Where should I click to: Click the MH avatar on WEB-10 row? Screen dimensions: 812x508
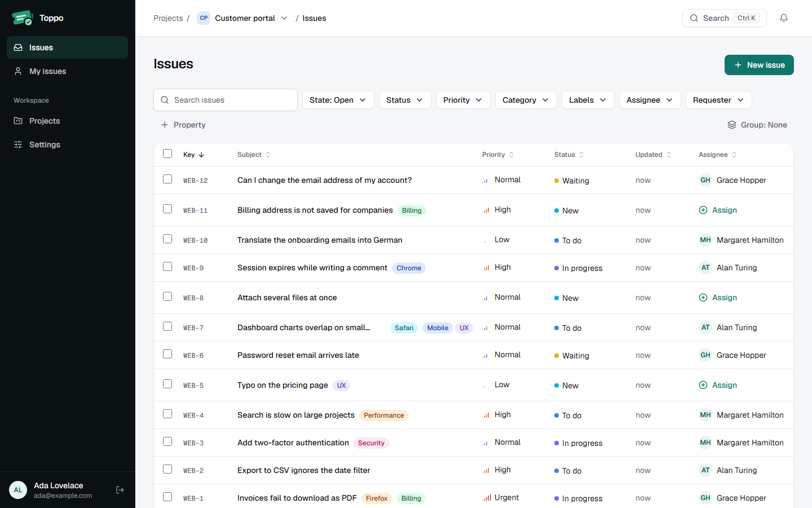(705, 240)
